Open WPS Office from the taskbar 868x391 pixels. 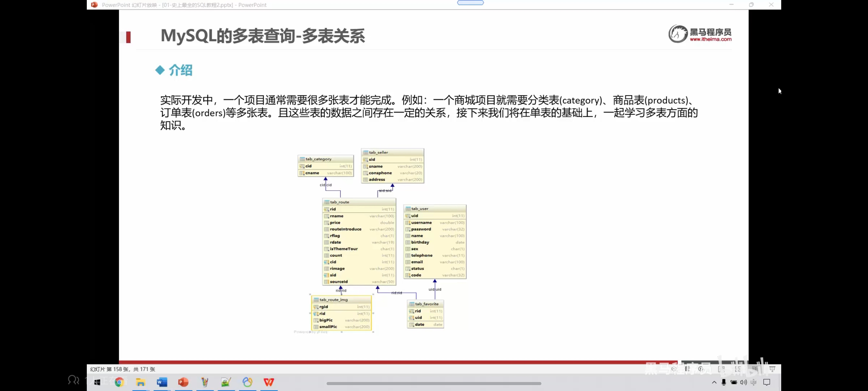click(268, 382)
